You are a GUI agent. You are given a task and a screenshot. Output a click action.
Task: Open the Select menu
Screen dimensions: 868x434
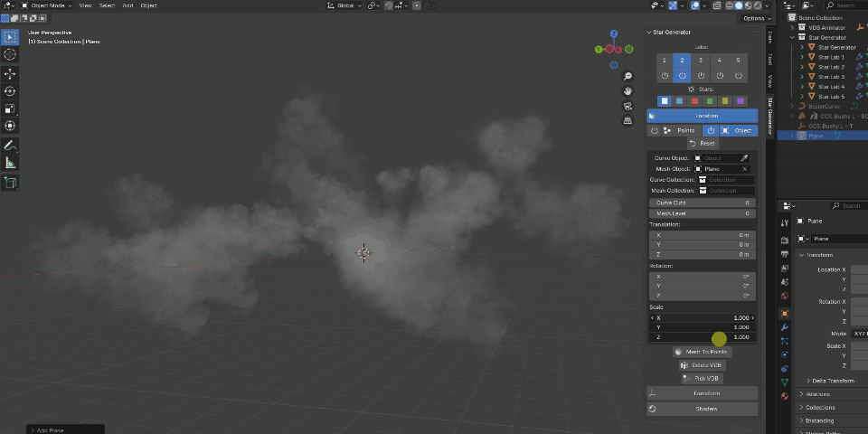[x=107, y=5]
